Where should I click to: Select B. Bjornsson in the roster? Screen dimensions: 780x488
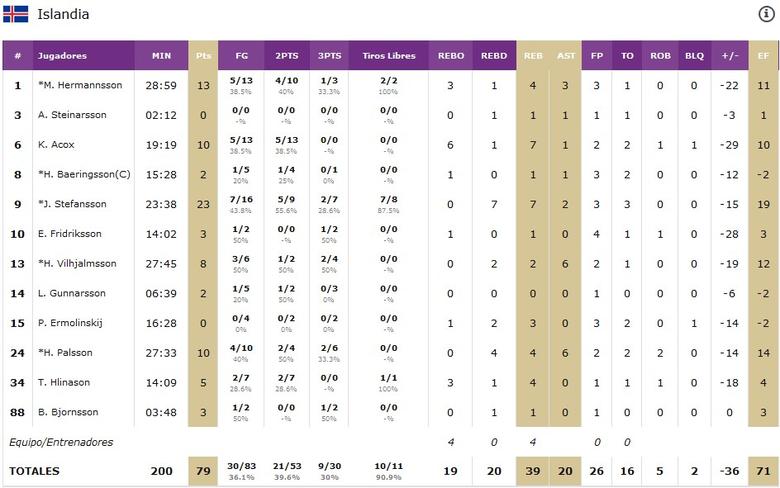(68, 411)
